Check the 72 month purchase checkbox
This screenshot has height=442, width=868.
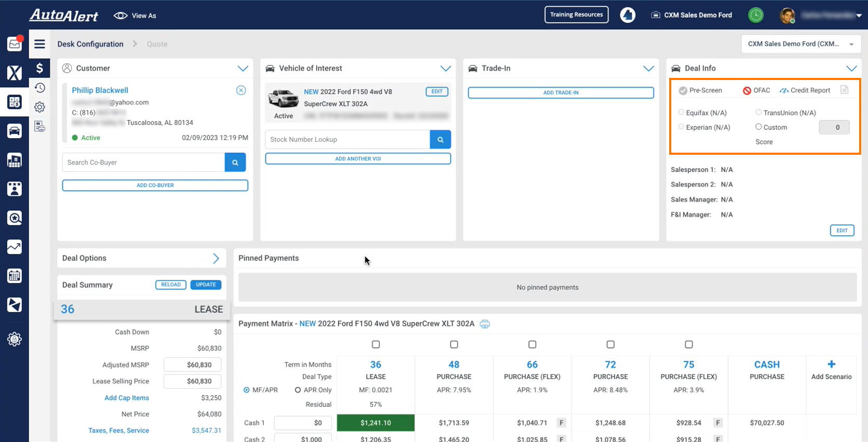(x=611, y=344)
